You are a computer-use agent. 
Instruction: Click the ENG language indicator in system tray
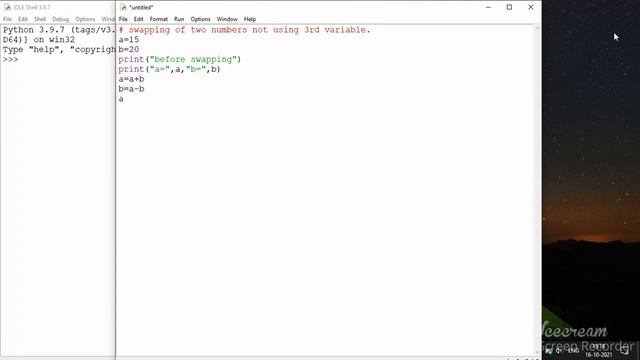(573, 350)
